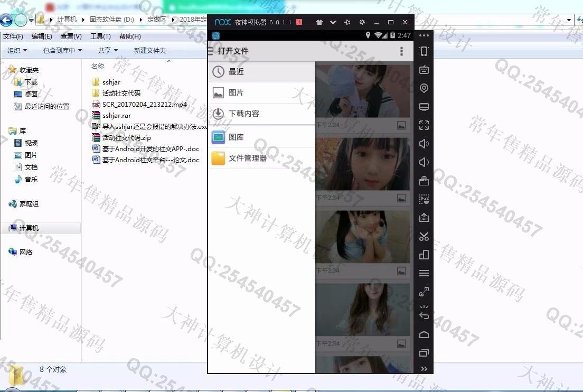Screen dimensions: 583x392
Task: Click Nox skin theme shirt icon
Action: pos(319,22)
